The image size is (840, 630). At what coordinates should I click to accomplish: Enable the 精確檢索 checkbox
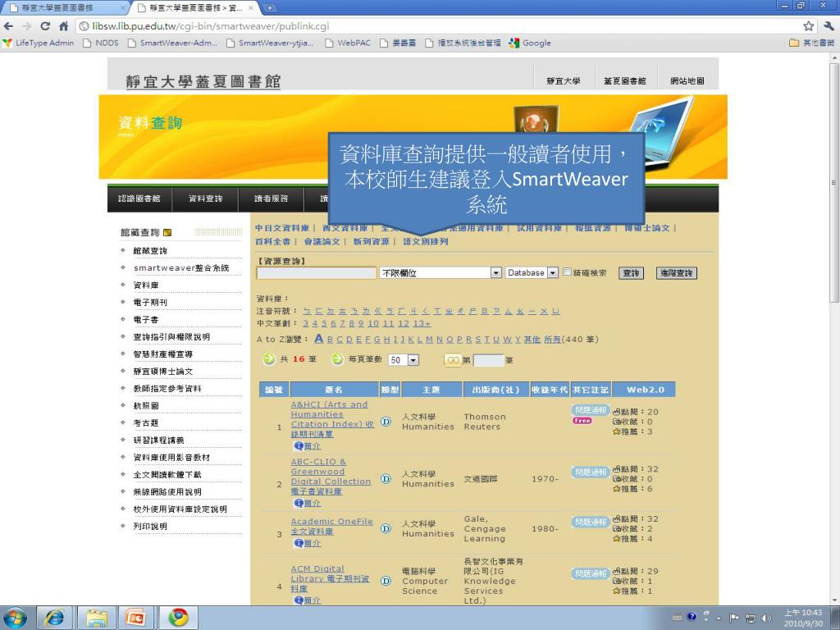click(x=567, y=272)
